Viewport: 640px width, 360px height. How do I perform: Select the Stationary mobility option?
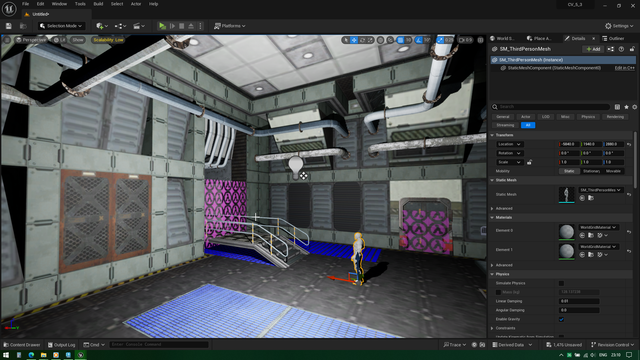pyautogui.click(x=591, y=171)
